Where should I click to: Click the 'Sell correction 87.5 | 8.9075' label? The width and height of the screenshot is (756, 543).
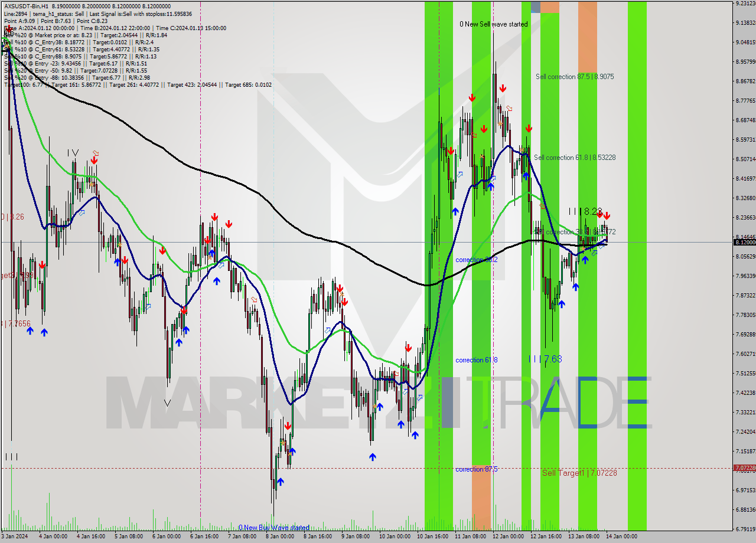(575, 77)
